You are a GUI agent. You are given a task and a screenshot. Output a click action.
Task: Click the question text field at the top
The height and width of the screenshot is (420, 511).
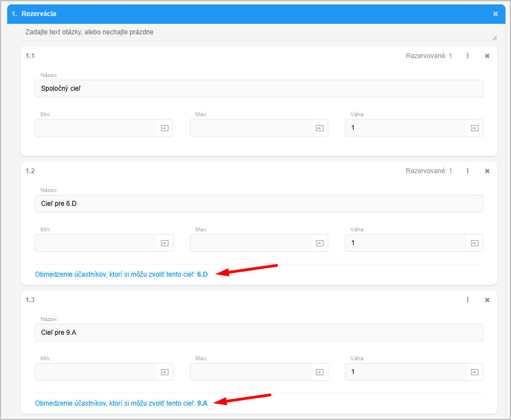tap(259, 33)
